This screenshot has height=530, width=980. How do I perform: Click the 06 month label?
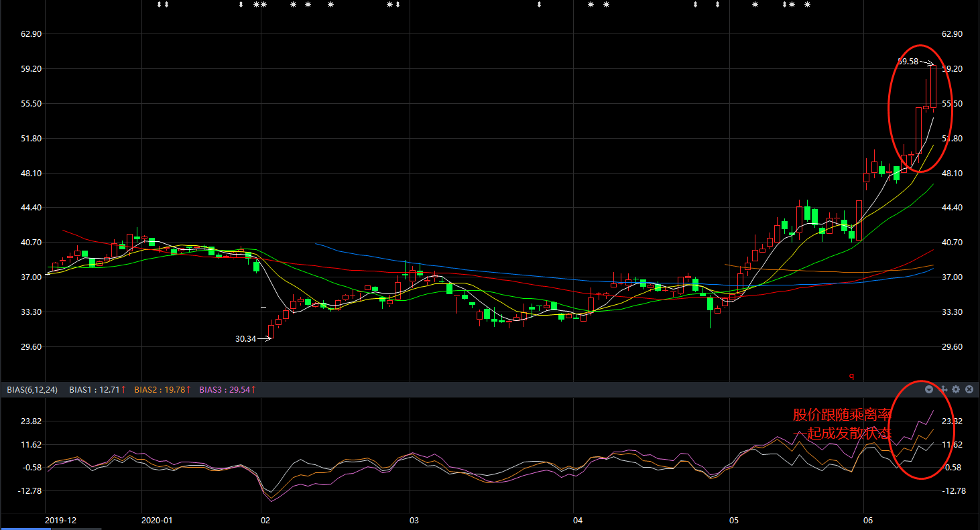point(869,520)
